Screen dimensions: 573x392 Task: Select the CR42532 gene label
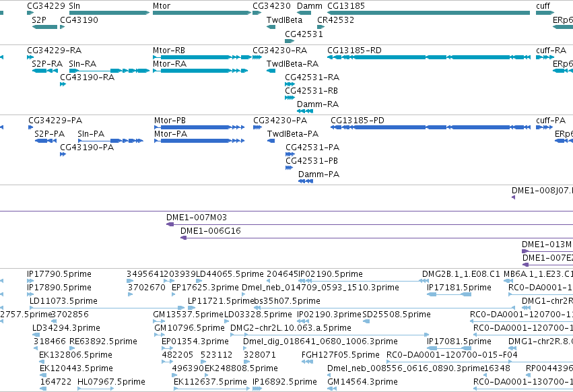[x=335, y=20]
